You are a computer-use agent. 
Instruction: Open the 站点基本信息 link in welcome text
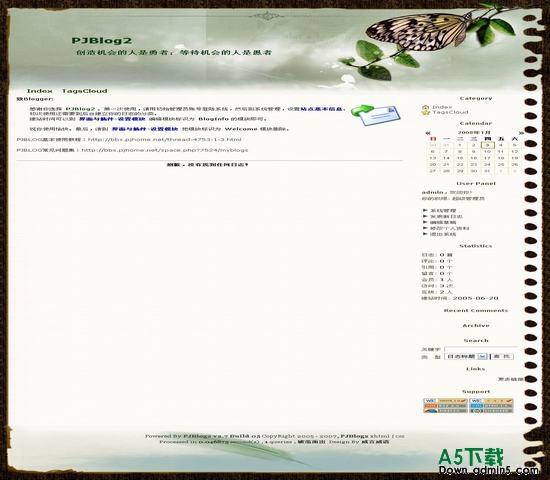click(x=321, y=109)
